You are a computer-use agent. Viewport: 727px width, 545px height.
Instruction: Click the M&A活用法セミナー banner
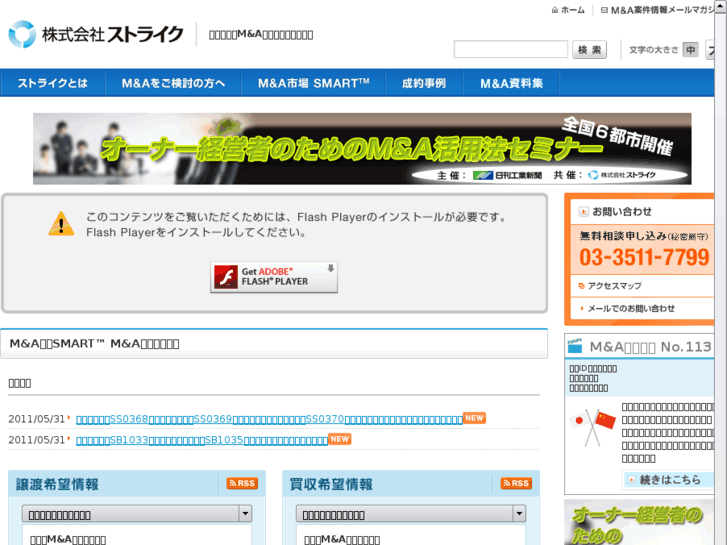tap(362, 148)
